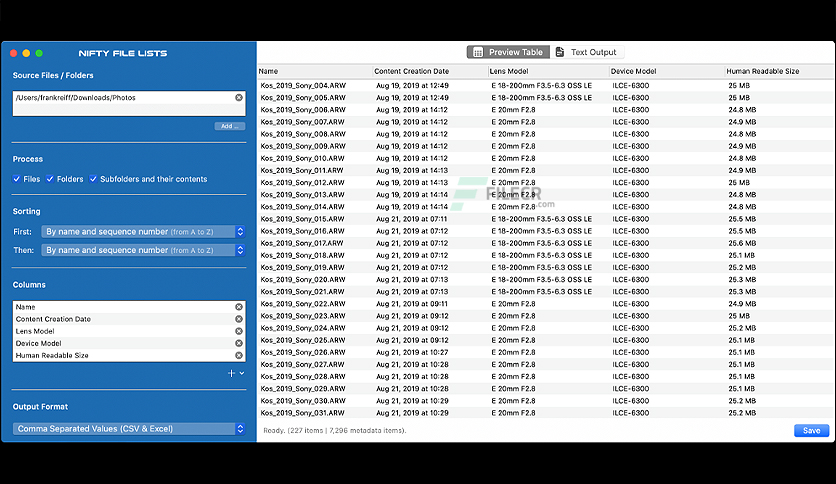836x484 pixels.
Task: Click device model cell of Kos_2019_Sony_009.ARW
Action: pyautogui.click(x=631, y=146)
